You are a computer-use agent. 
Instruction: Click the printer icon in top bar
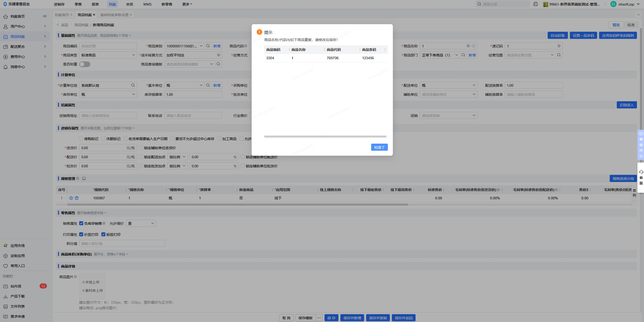pos(535,4)
